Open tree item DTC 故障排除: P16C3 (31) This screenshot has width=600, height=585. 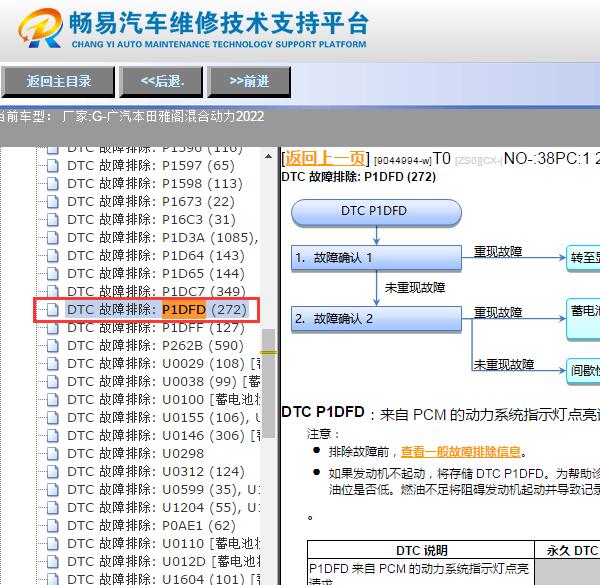point(151,220)
